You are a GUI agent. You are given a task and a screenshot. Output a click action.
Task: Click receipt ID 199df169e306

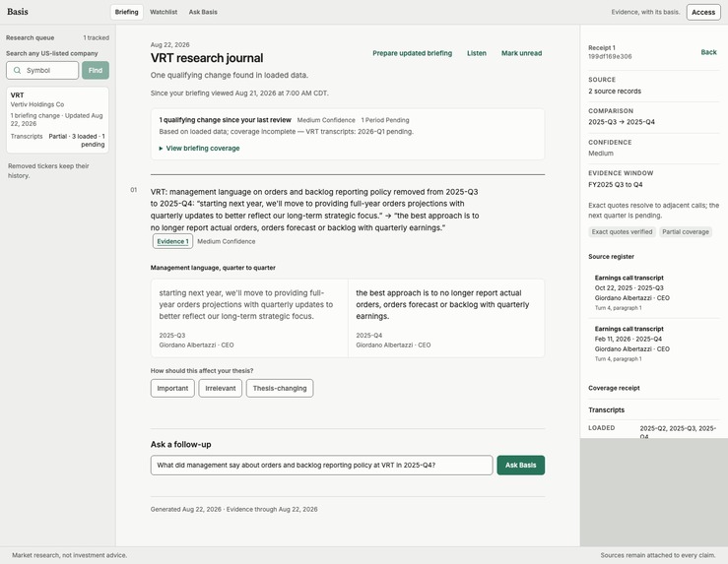[x=610, y=56]
